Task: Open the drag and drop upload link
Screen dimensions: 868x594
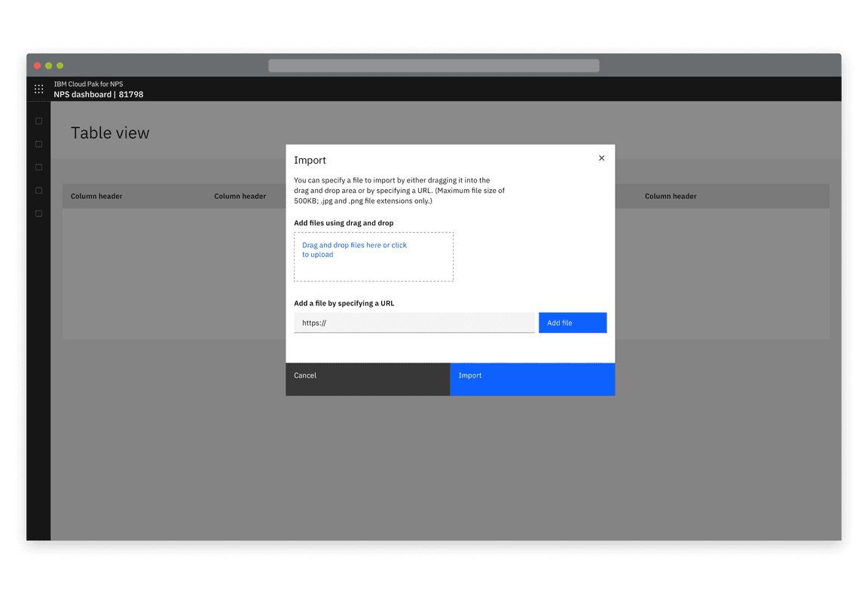Action: (x=354, y=250)
